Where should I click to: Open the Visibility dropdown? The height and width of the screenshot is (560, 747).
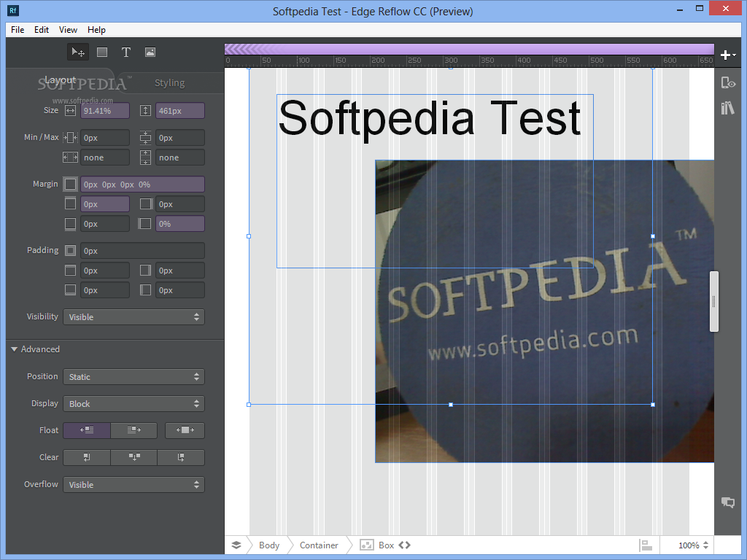click(134, 317)
